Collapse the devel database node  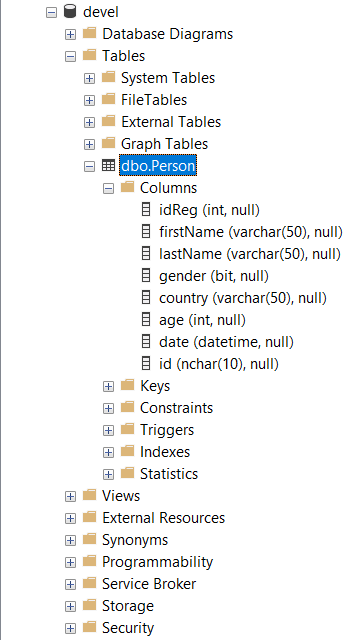coord(51,13)
